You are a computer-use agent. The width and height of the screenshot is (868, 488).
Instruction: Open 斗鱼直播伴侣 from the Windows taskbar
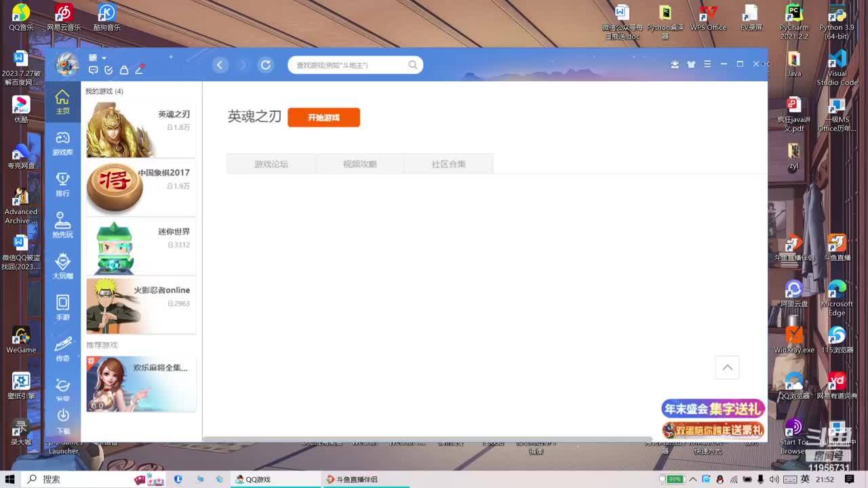tap(365, 479)
